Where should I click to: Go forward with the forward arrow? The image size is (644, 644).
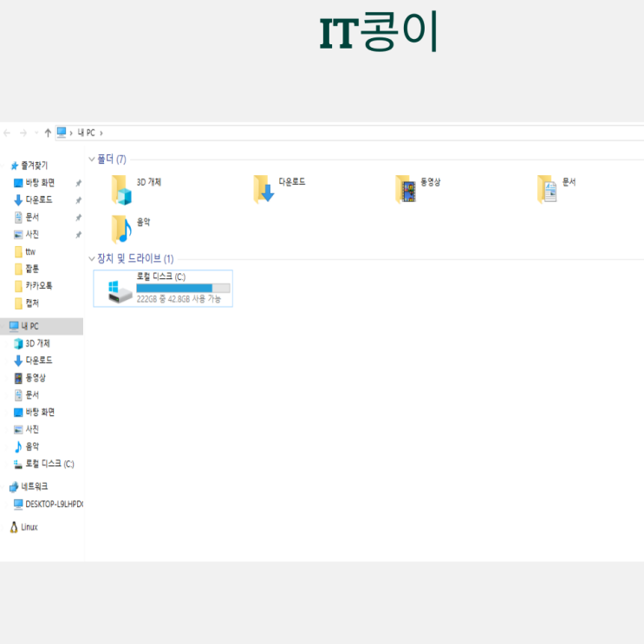pos(23,133)
